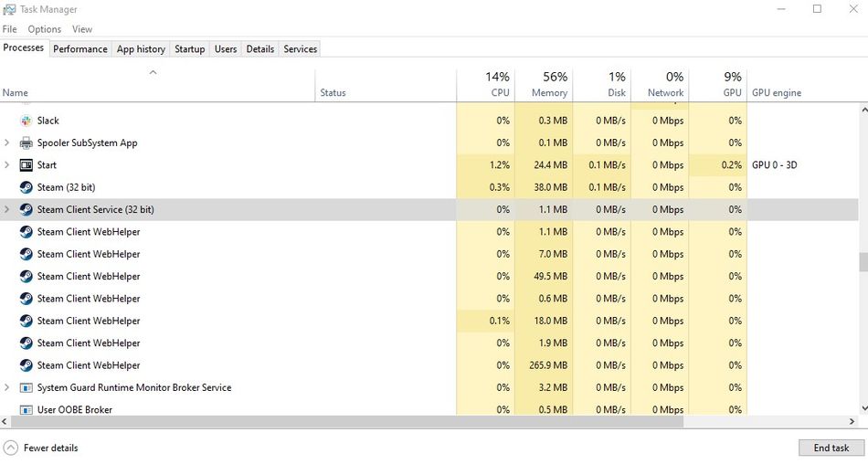Viewport: 868px width, 464px height.
Task: Click the User OOBE Broker icon
Action: 26,410
